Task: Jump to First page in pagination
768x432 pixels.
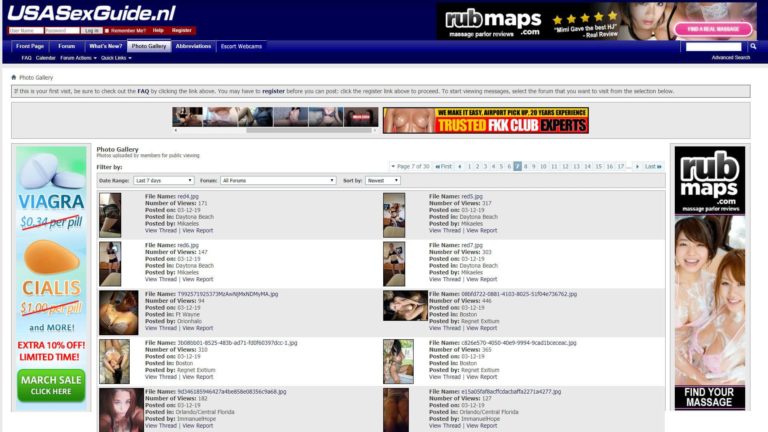Action: point(444,167)
